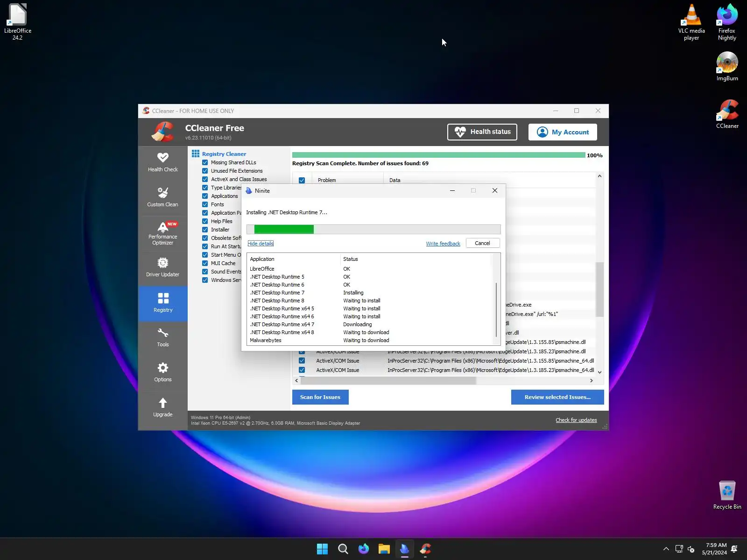Collapse Ninite details with Hide details
The height and width of the screenshot is (560, 747).
261,244
